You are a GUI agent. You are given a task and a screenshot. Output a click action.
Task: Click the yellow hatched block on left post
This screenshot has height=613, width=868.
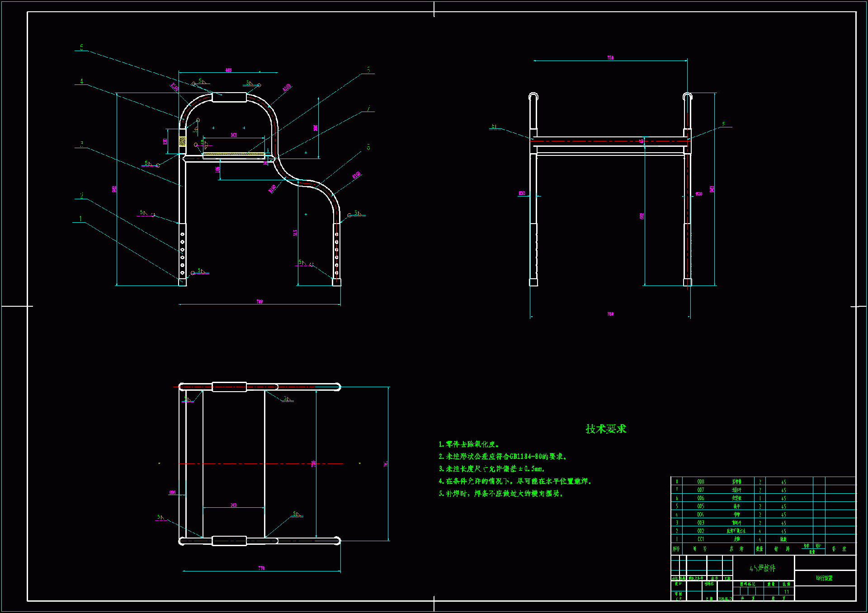click(182, 141)
